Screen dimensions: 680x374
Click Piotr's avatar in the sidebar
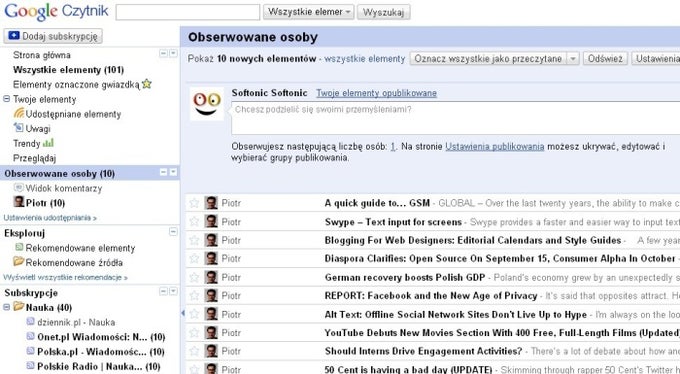pos(19,202)
